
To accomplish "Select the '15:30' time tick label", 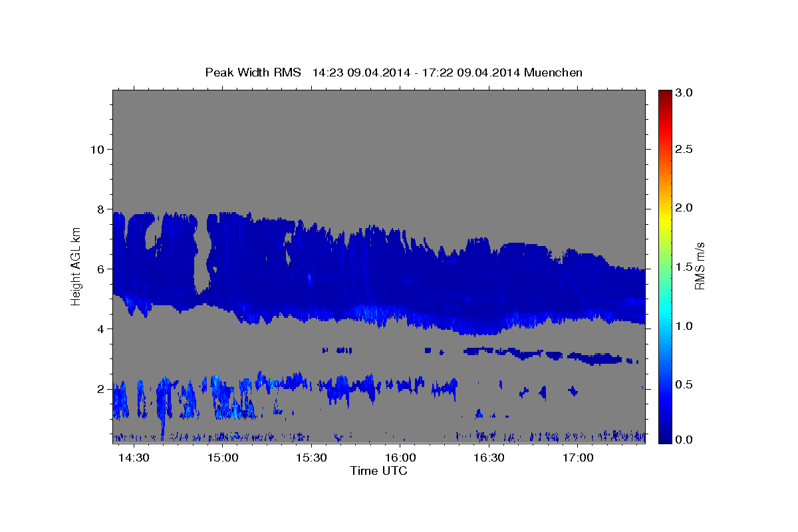I will click(x=312, y=458).
